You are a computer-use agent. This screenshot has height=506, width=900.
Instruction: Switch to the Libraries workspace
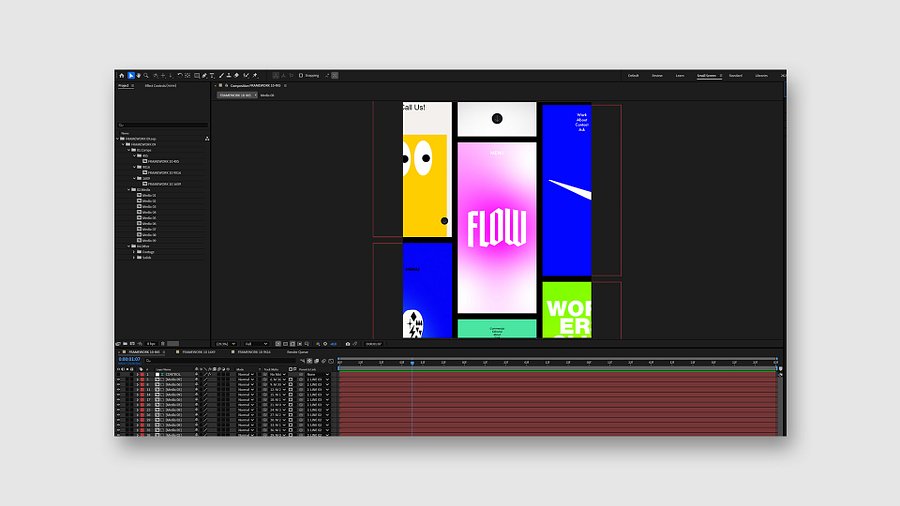tap(761, 75)
